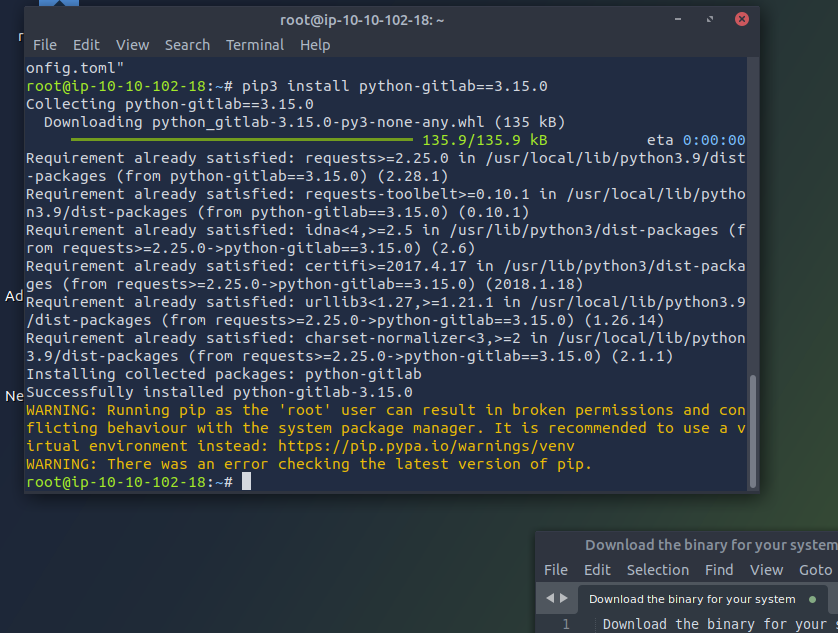Go to next tab arrow in editor
This screenshot has width=838, height=633.
point(563,598)
